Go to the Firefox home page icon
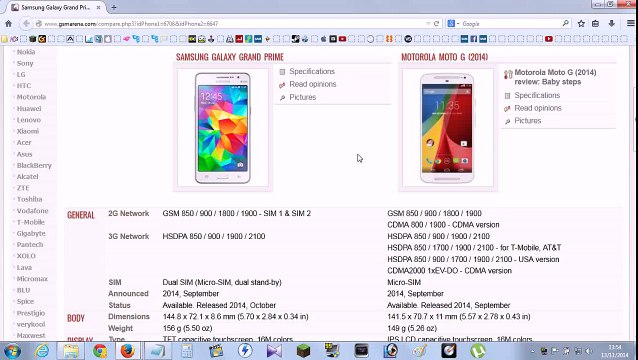The height and width of the screenshot is (360, 638). (x=8, y=24)
